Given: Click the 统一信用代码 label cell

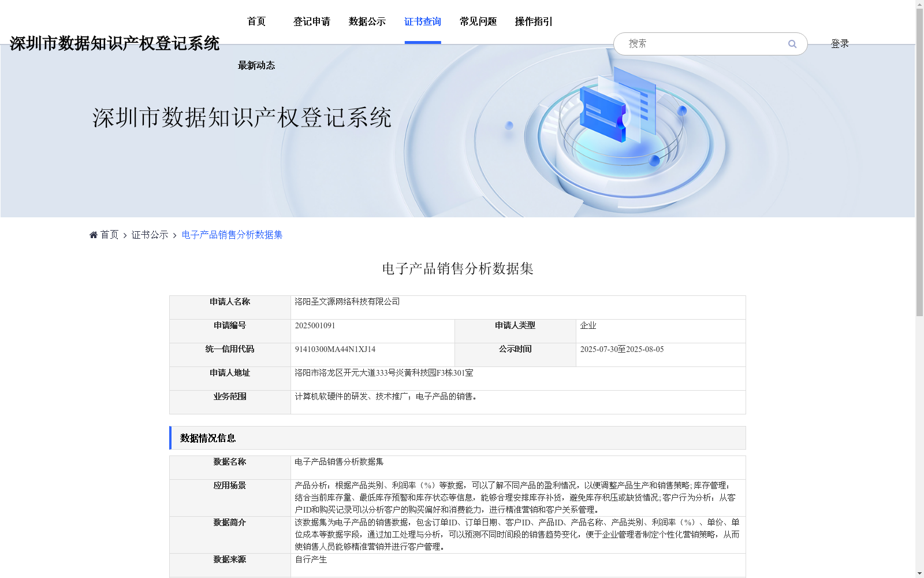Looking at the screenshot, I should coord(230,355).
